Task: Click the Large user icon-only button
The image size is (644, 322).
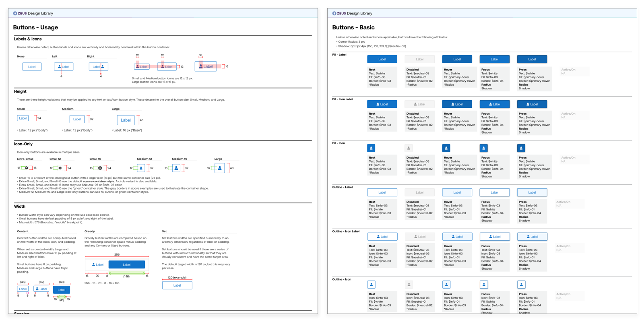Action: point(220,168)
